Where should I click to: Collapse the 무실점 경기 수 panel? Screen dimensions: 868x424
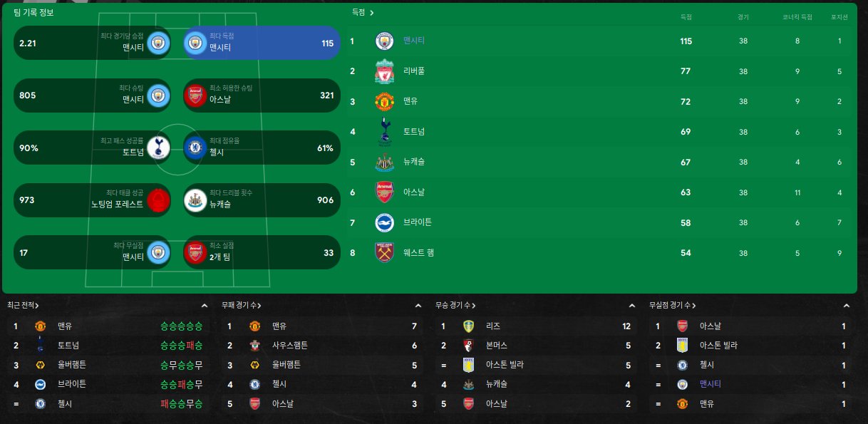point(847,306)
